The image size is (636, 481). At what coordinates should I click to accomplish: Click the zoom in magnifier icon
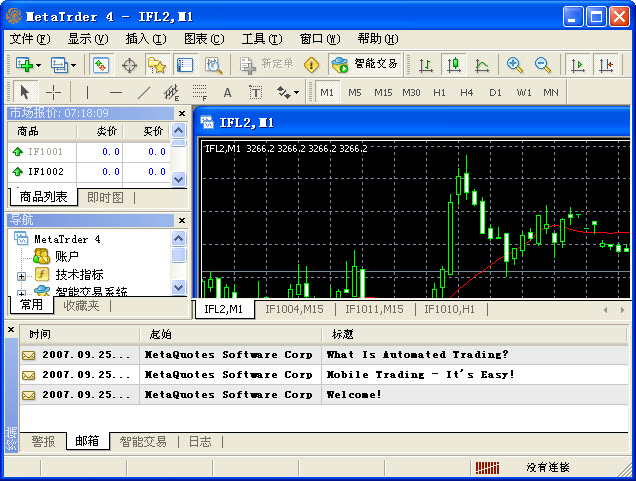[515, 65]
